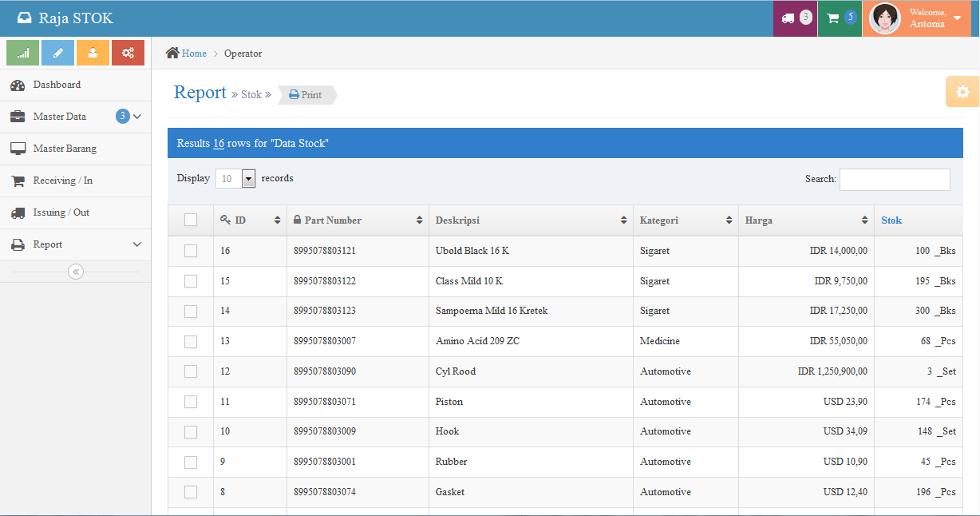Check the row for Sampoerna Mild 16 Kretek
This screenshot has height=516, width=980.
[x=191, y=312]
